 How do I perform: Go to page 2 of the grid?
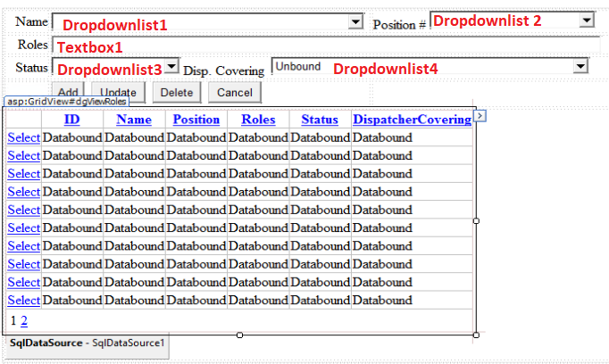[x=24, y=320]
